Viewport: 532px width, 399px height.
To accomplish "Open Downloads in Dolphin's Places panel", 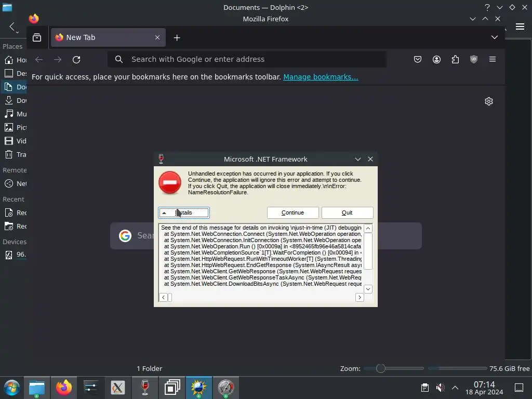I will click(15, 100).
